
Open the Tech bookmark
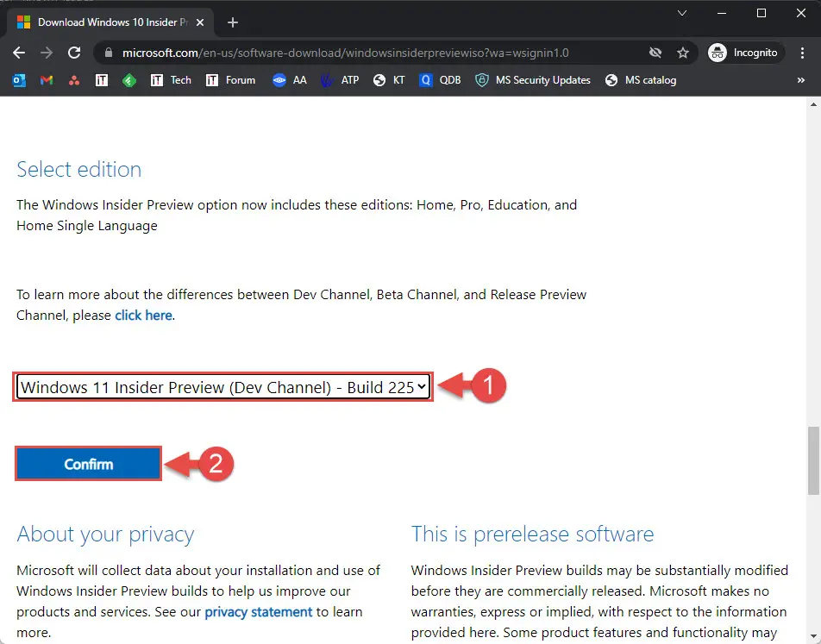pos(171,80)
